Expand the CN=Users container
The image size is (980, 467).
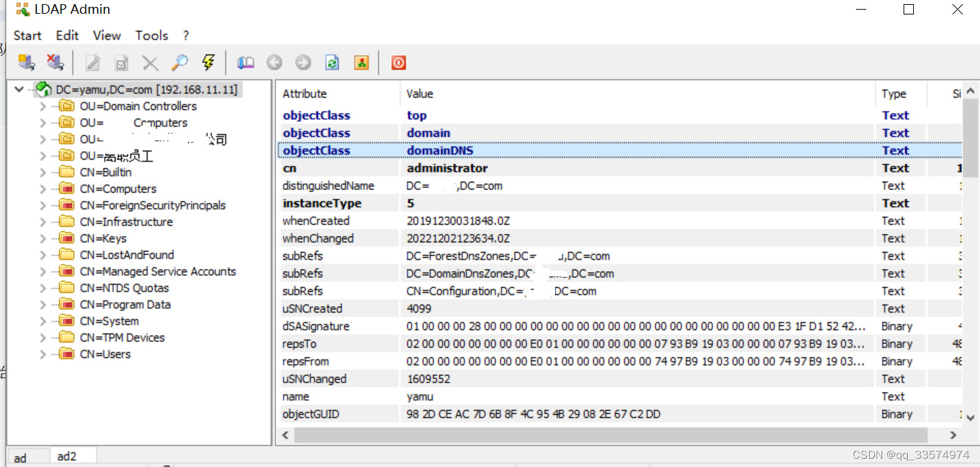[x=41, y=354]
